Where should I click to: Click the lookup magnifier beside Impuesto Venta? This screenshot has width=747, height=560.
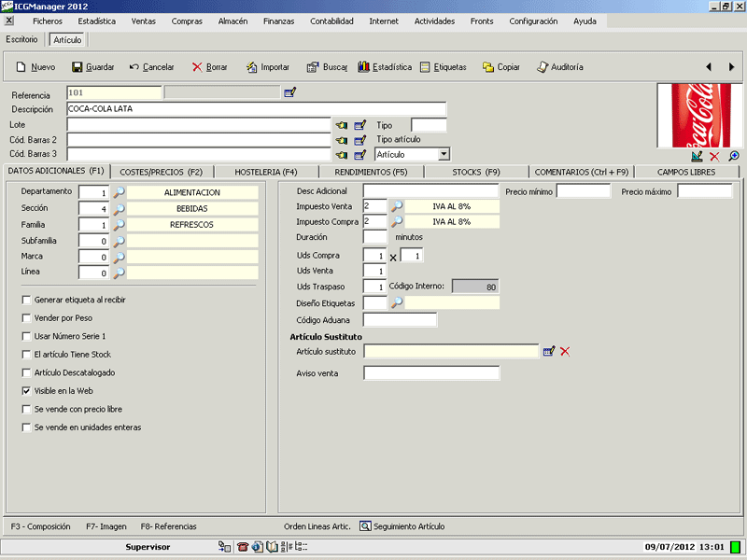coord(396,205)
